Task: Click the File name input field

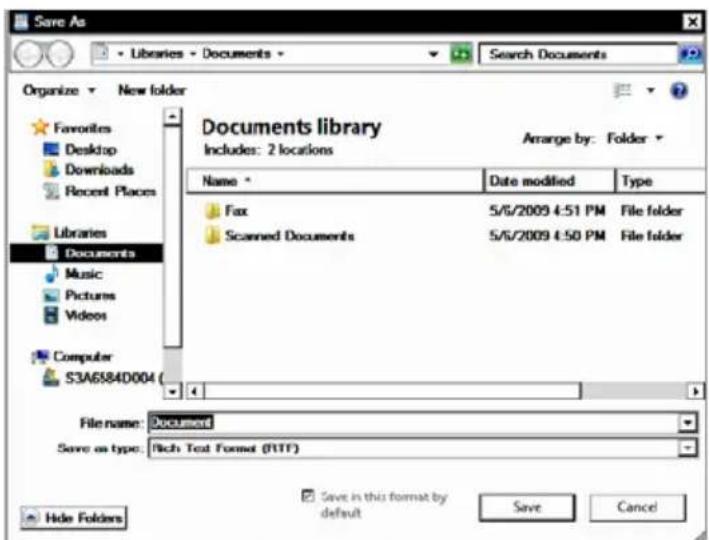Action: tap(414, 422)
